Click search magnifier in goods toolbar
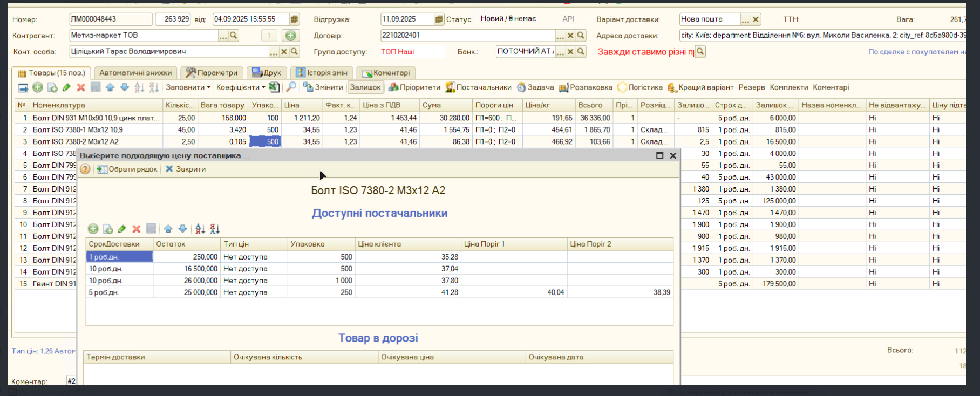980x396 pixels. coord(291,87)
